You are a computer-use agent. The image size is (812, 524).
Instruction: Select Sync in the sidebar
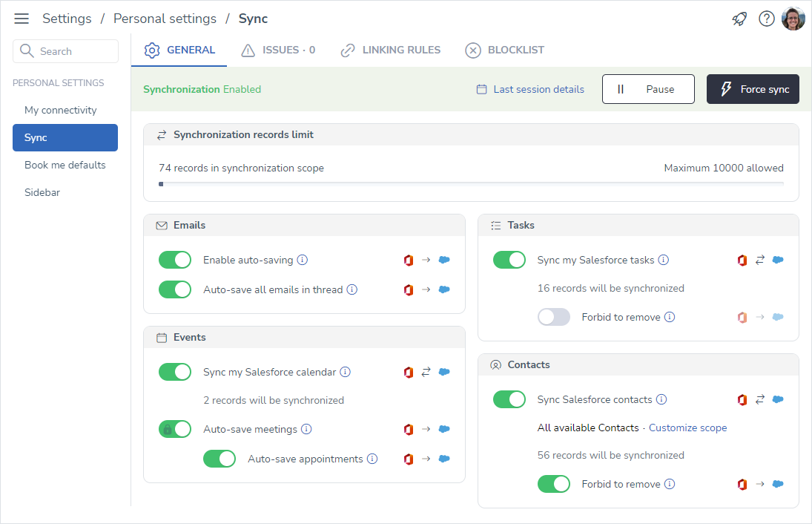pos(65,137)
